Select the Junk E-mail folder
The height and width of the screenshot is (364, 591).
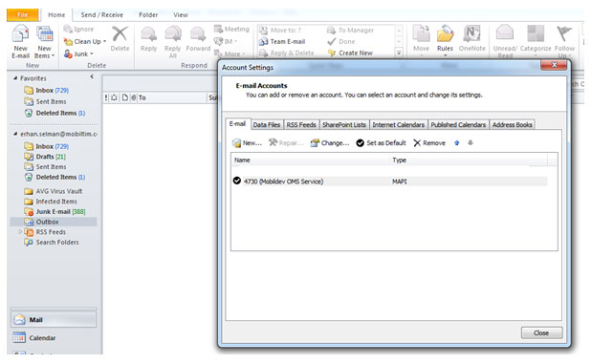point(60,211)
